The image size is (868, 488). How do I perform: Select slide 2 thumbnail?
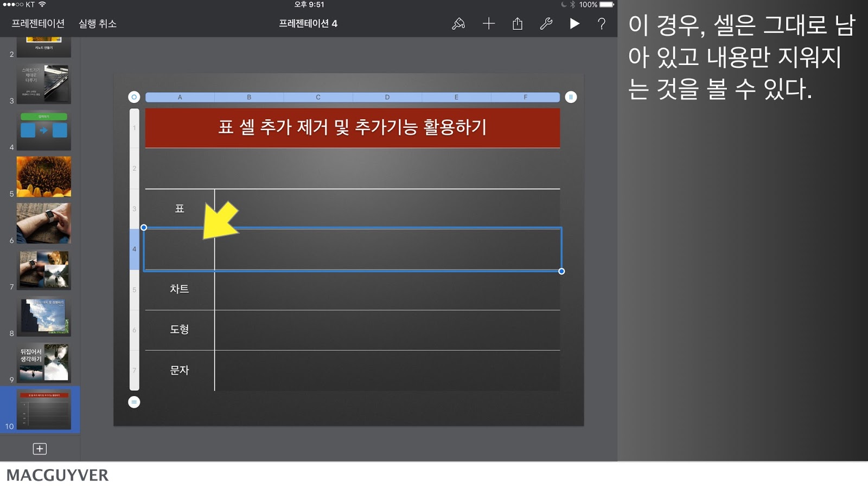tap(44, 47)
